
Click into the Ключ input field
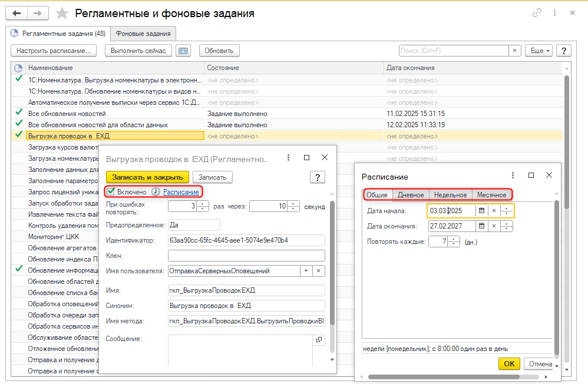point(246,256)
